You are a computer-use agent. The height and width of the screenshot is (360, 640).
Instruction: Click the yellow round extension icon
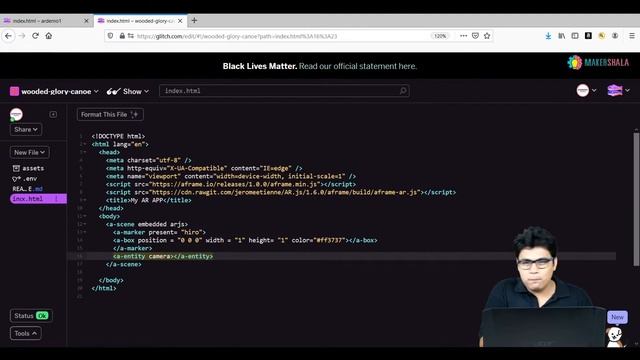(x=602, y=36)
